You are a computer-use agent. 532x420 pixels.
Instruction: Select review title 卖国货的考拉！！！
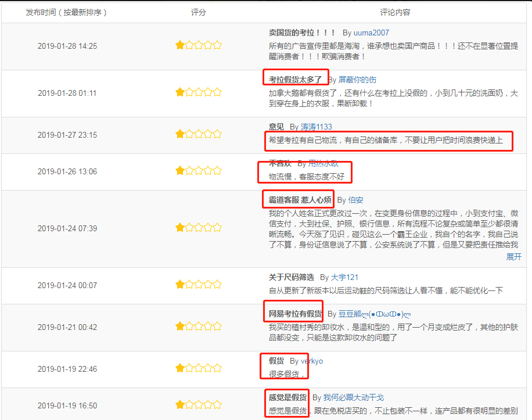tap(303, 33)
